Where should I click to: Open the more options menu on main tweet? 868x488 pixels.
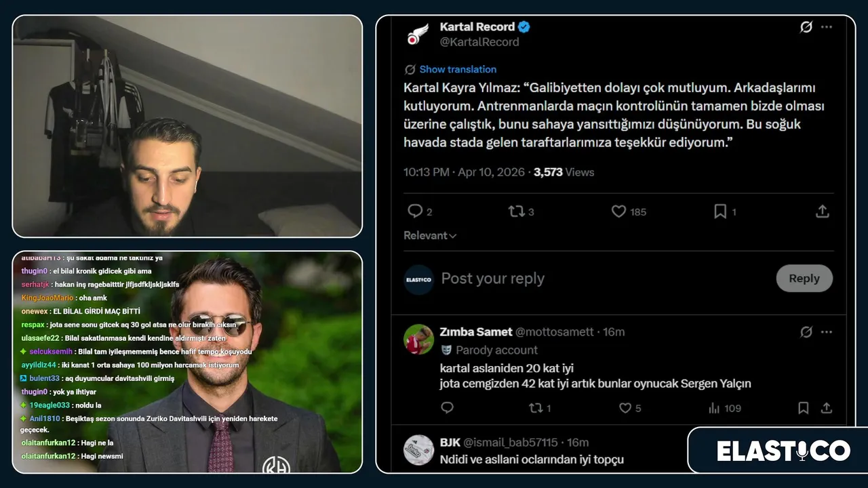[x=827, y=27]
